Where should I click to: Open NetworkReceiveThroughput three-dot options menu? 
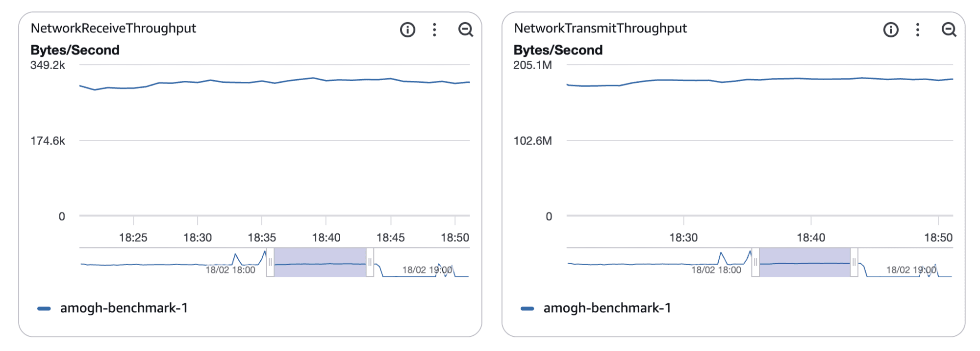tap(434, 30)
